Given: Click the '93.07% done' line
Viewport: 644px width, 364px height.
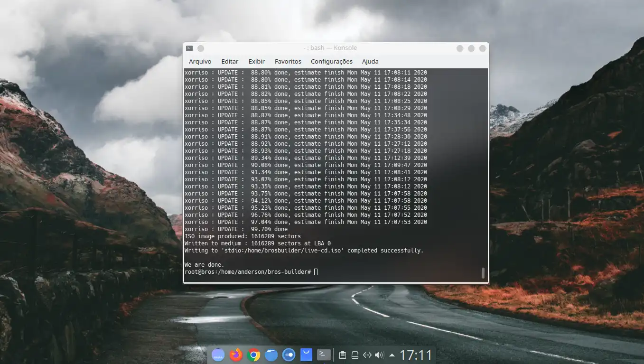Looking at the screenshot, I should [x=306, y=179].
